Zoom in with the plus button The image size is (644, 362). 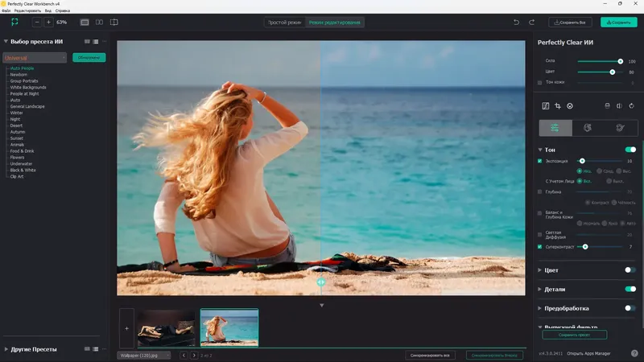[x=48, y=23]
